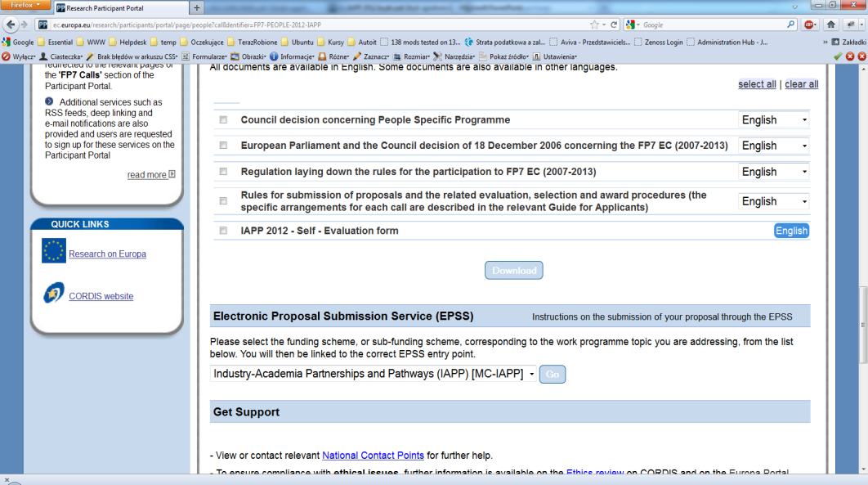This screenshot has width=868, height=485.
Task: Click in the Google search box
Action: [x=713, y=25]
